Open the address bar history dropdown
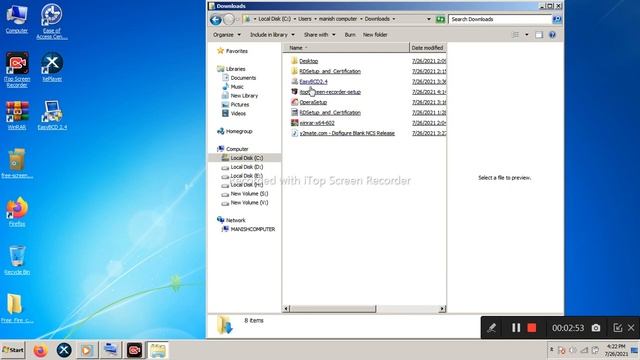The height and width of the screenshot is (360, 640). 429,19
